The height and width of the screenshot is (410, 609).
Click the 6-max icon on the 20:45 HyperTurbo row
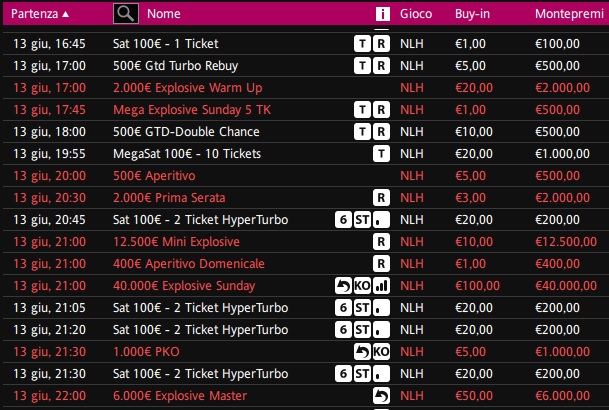343,220
